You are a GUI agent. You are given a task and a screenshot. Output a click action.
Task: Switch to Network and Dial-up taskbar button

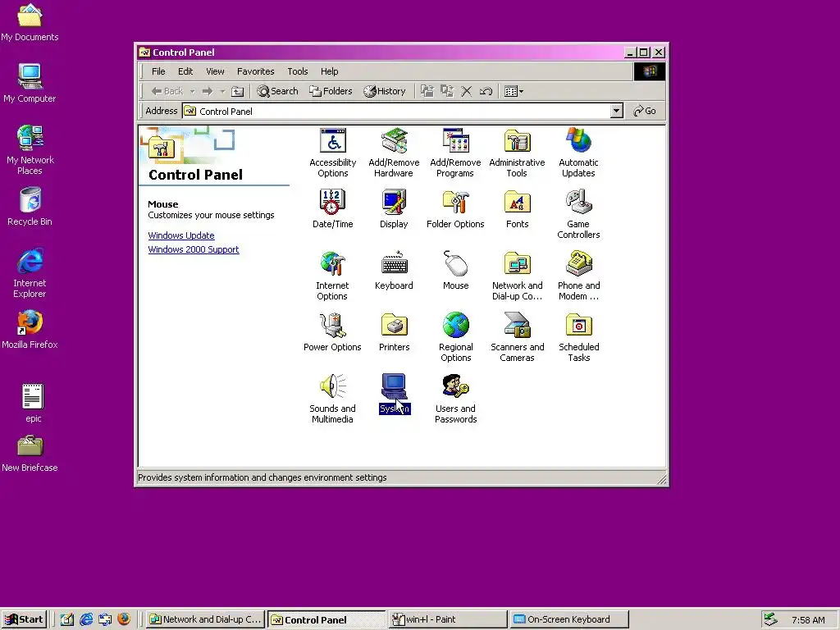pyautogui.click(x=205, y=619)
